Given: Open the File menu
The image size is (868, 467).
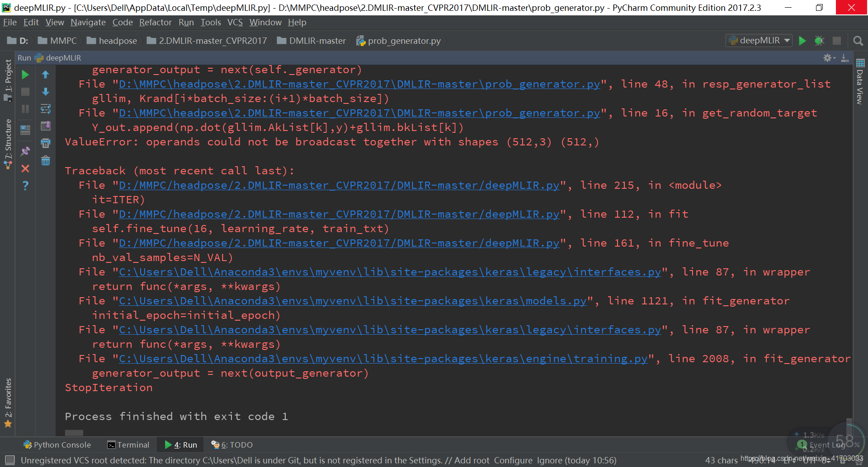Looking at the screenshot, I should tap(9, 22).
